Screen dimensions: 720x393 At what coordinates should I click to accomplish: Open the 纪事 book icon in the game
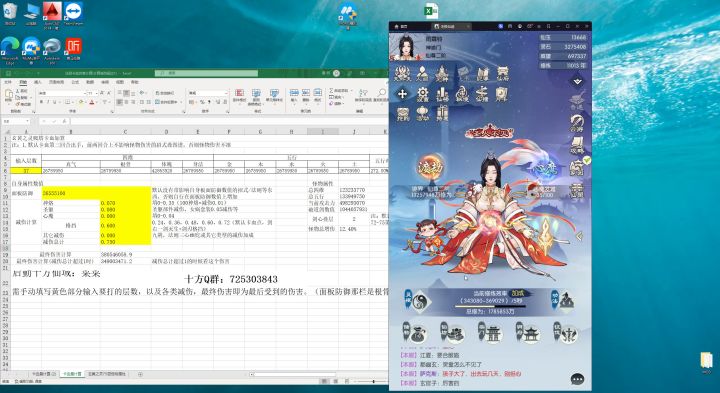[483, 74]
